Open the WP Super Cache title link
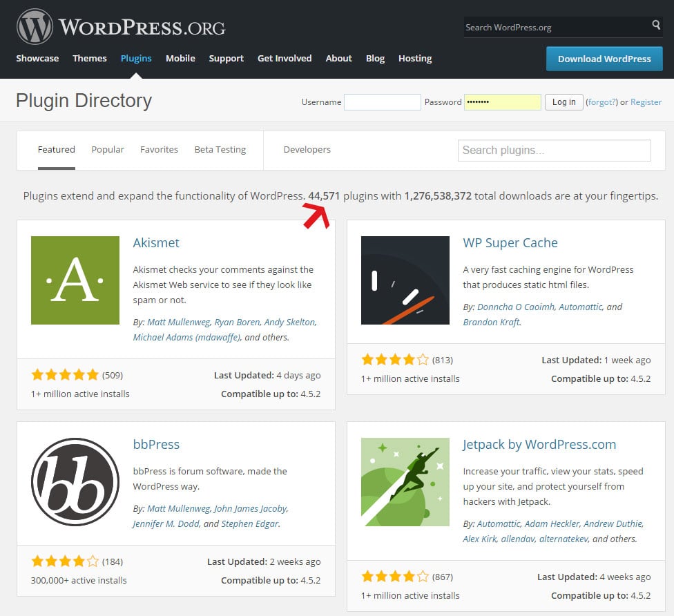Image resolution: width=674 pixels, height=616 pixels. [x=510, y=243]
